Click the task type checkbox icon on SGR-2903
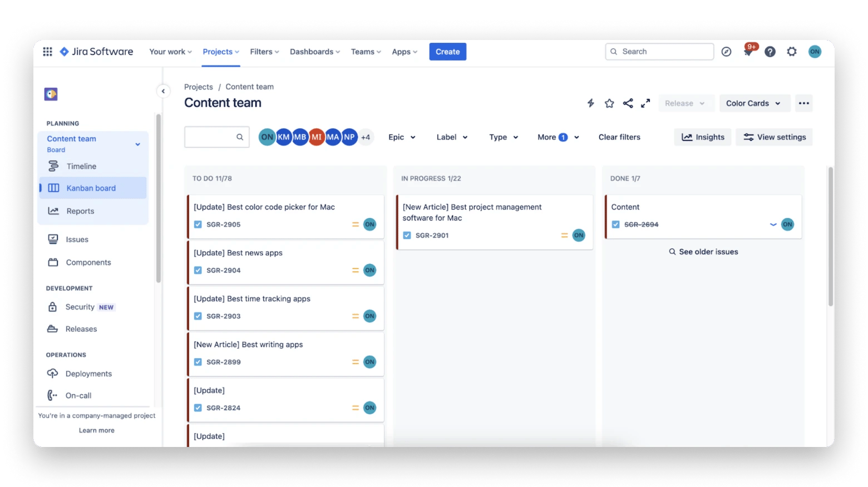 [x=198, y=316]
